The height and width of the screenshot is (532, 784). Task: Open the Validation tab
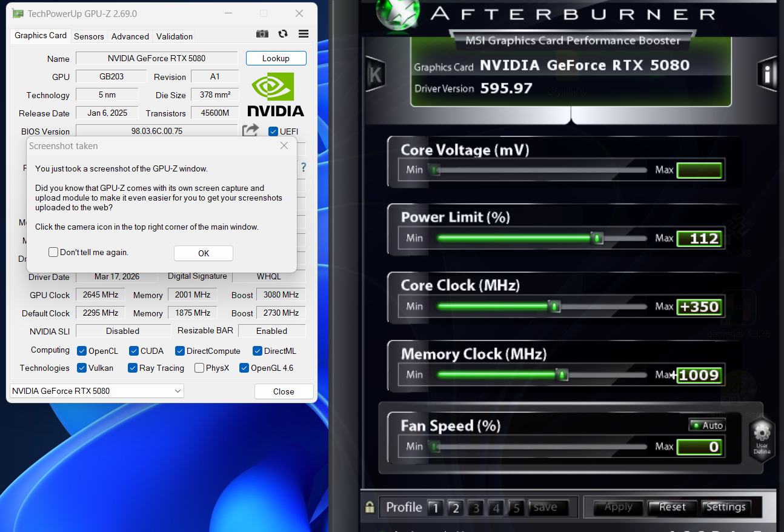(x=174, y=36)
